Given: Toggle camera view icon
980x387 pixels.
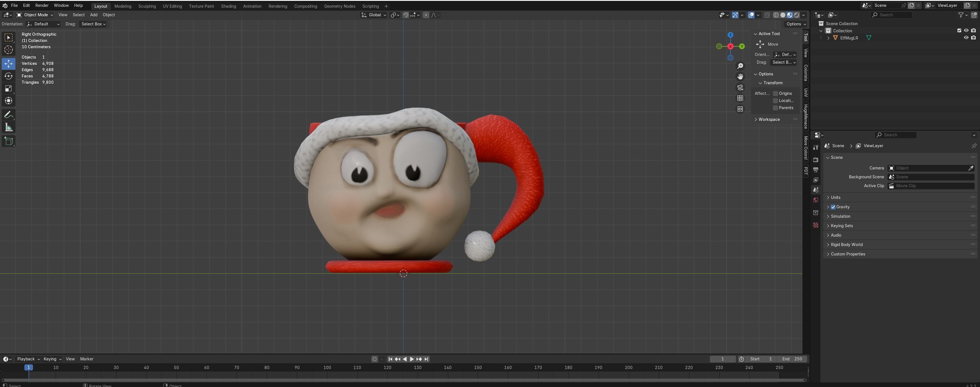Looking at the screenshot, I should point(740,88).
